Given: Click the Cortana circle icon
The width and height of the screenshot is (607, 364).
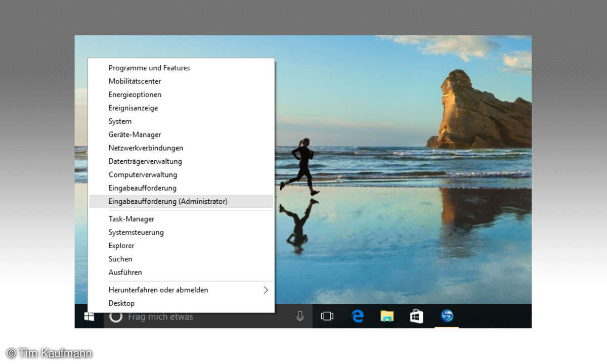Looking at the screenshot, I should coord(116,316).
